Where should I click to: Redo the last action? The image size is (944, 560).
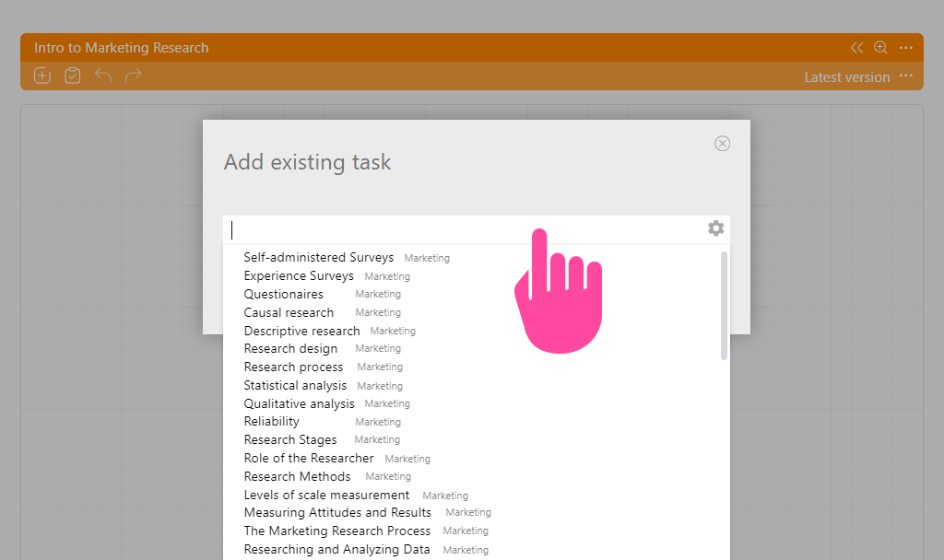(x=133, y=76)
